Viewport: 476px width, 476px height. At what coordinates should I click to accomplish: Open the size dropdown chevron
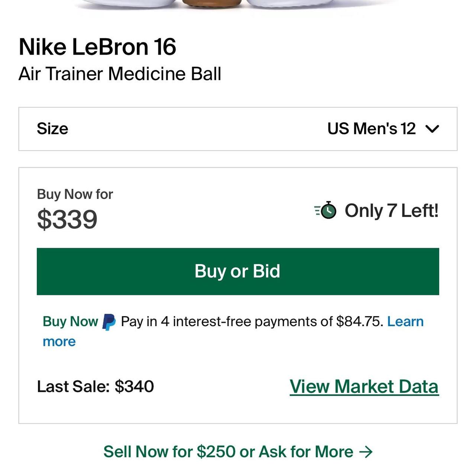coord(432,129)
